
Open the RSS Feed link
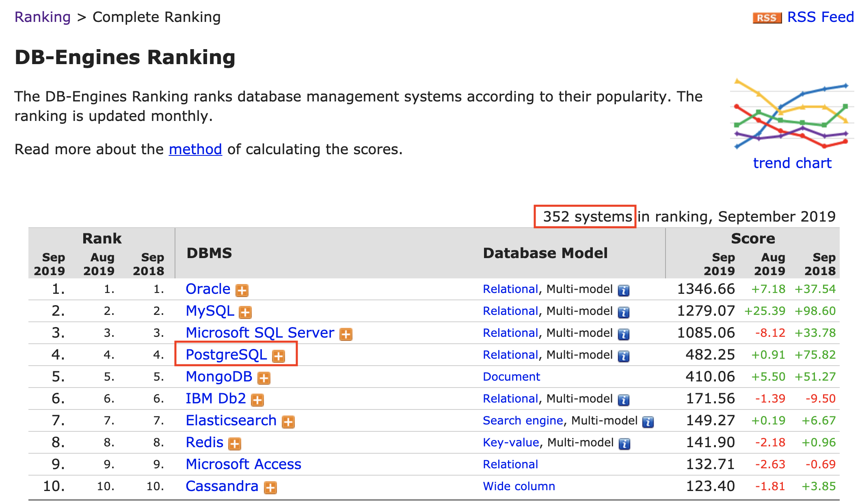point(821,17)
